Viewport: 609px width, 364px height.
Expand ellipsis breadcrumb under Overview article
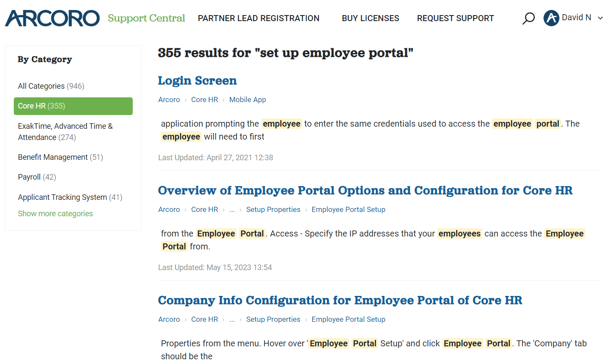pos(232,210)
